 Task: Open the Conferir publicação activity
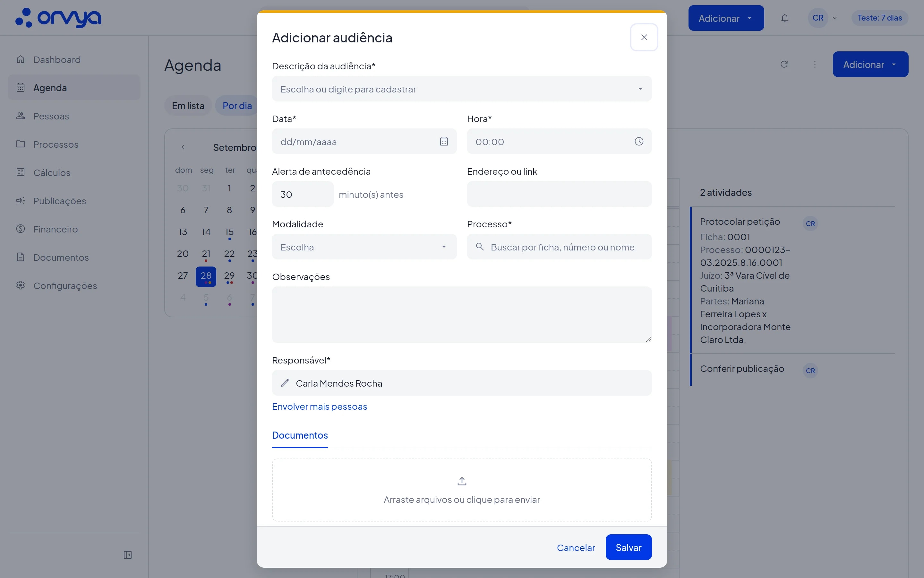point(742,369)
